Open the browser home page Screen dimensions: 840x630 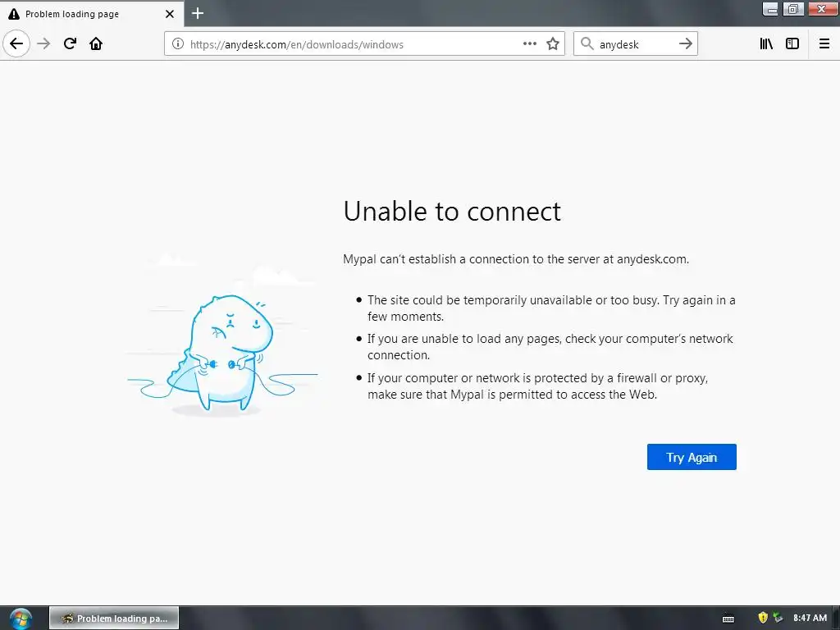coord(96,43)
